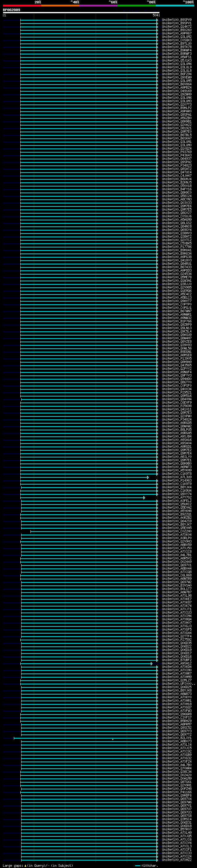197x868 pixels.
Task: Click hit label UniRef100_P93769
Action: click(177, 152)
